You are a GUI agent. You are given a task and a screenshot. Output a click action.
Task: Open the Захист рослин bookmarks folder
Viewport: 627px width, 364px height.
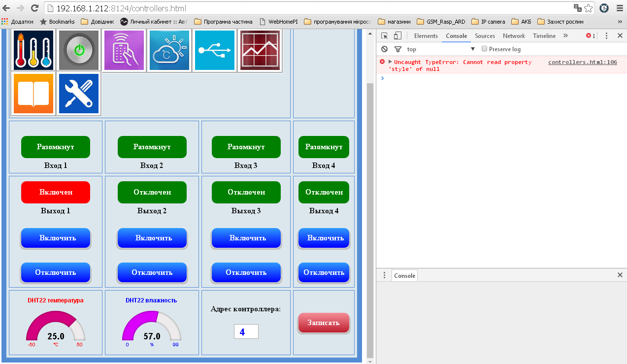coord(561,22)
